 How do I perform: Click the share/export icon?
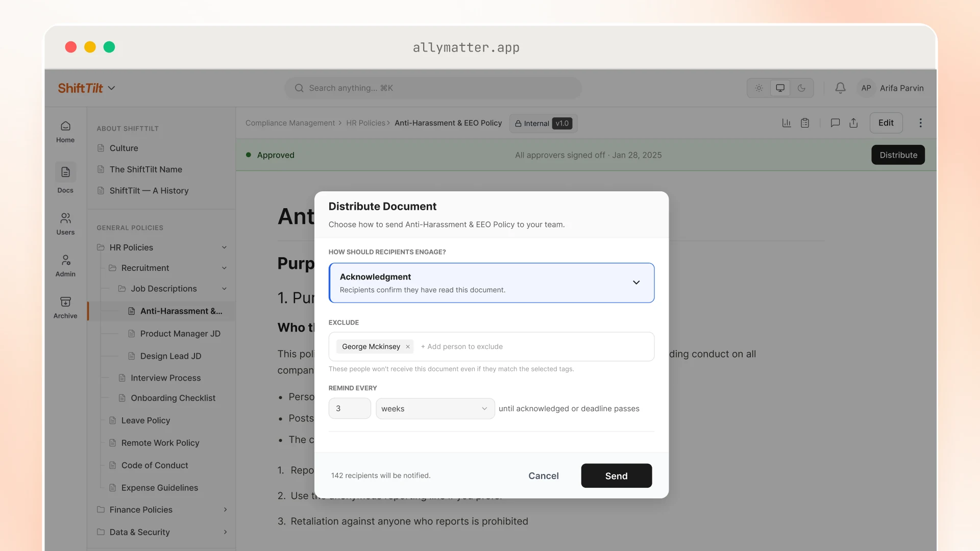(853, 123)
